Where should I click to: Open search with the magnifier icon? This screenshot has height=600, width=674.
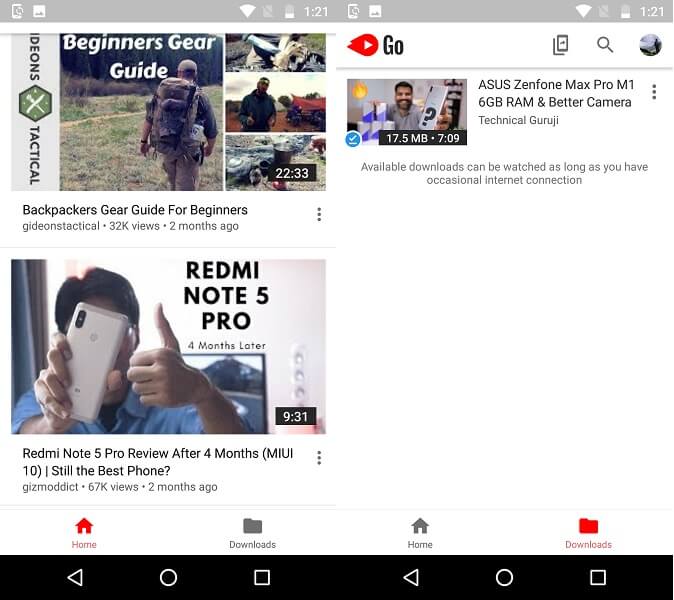605,45
